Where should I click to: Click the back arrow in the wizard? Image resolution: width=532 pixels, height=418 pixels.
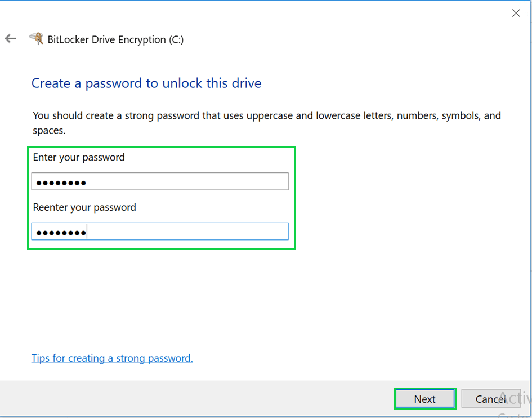coord(10,39)
